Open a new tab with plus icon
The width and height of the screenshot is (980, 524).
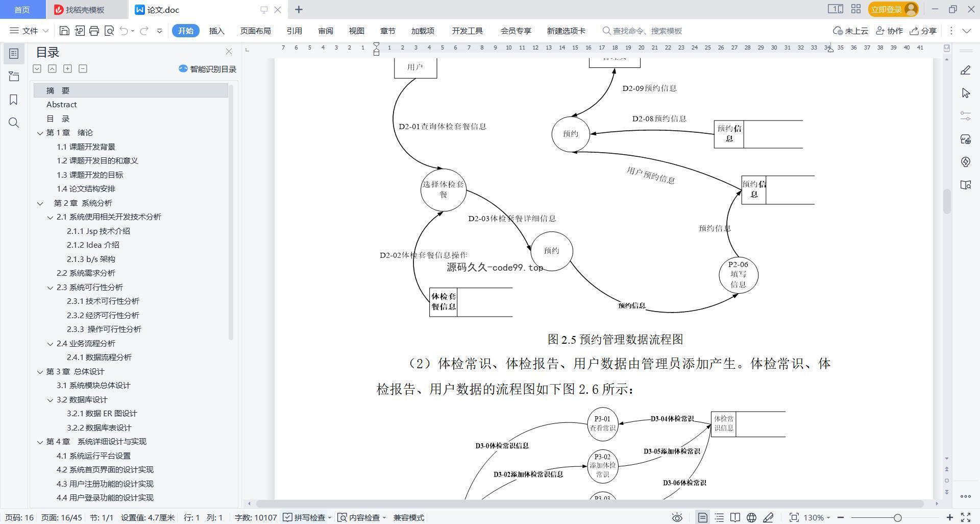pyautogui.click(x=299, y=9)
